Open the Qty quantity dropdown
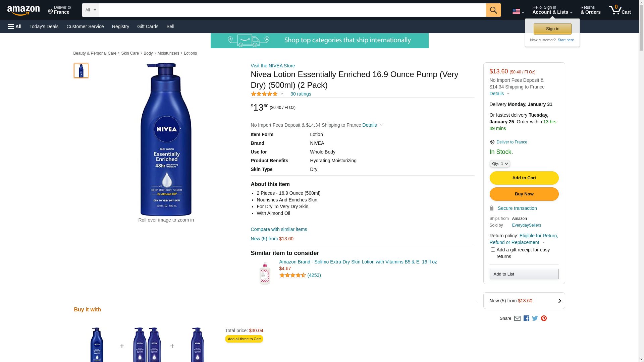This screenshot has width=644, height=362. point(499,164)
